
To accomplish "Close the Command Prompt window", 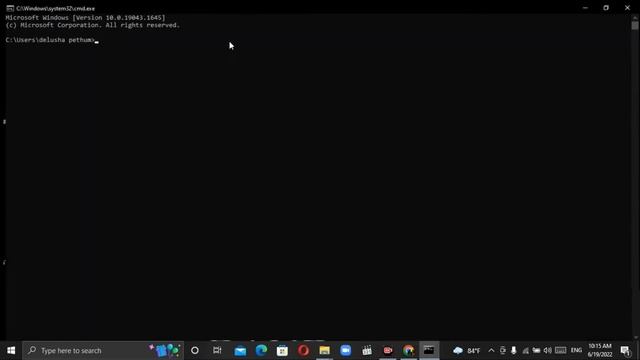I will (627, 8).
